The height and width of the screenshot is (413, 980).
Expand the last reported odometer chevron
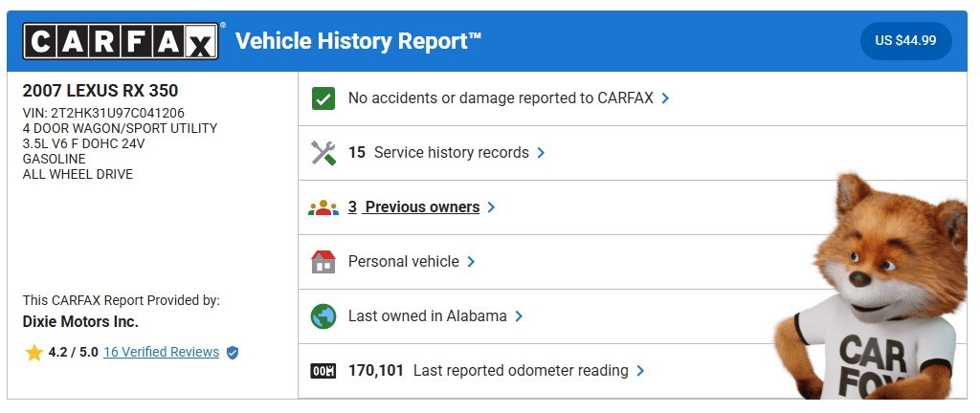[x=640, y=371]
